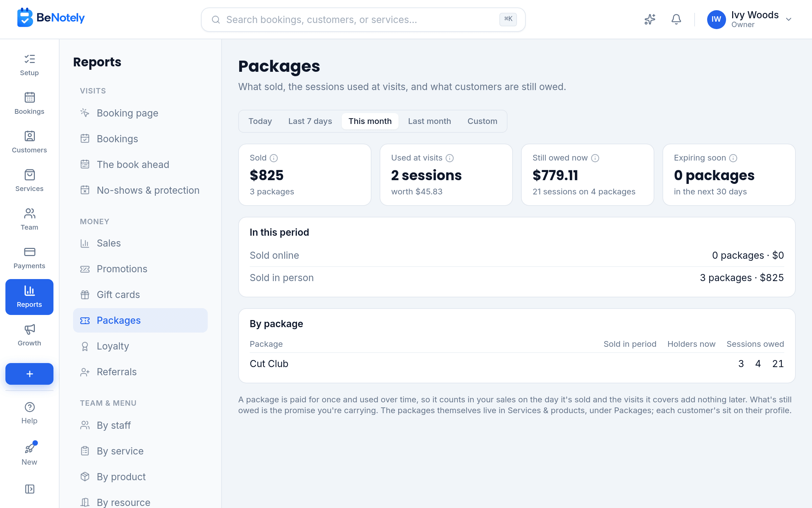Click the IW avatar circle
This screenshot has height=508, width=812.
pyautogui.click(x=716, y=19)
